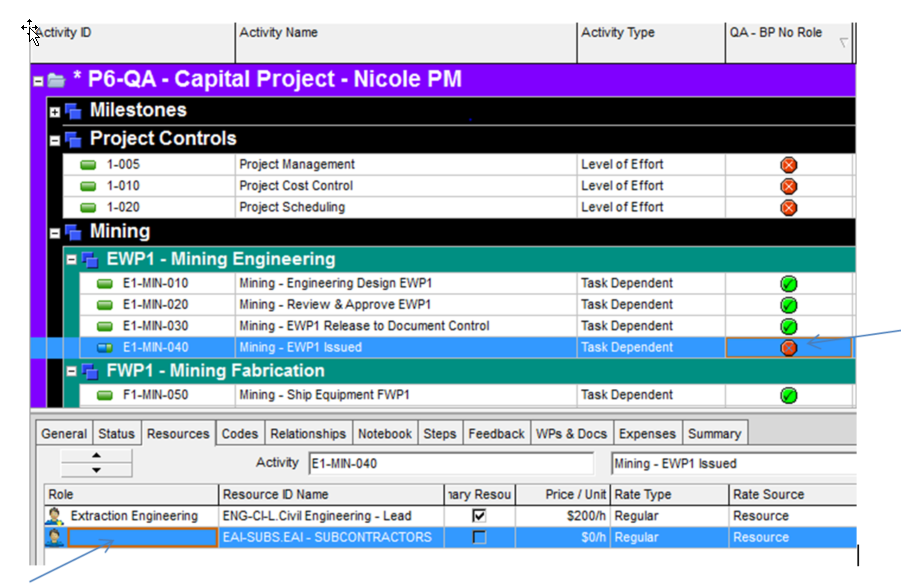This screenshot has width=901, height=588.
Task: Click the empty Role cell for EAI-SUBS
Action: coord(141,538)
